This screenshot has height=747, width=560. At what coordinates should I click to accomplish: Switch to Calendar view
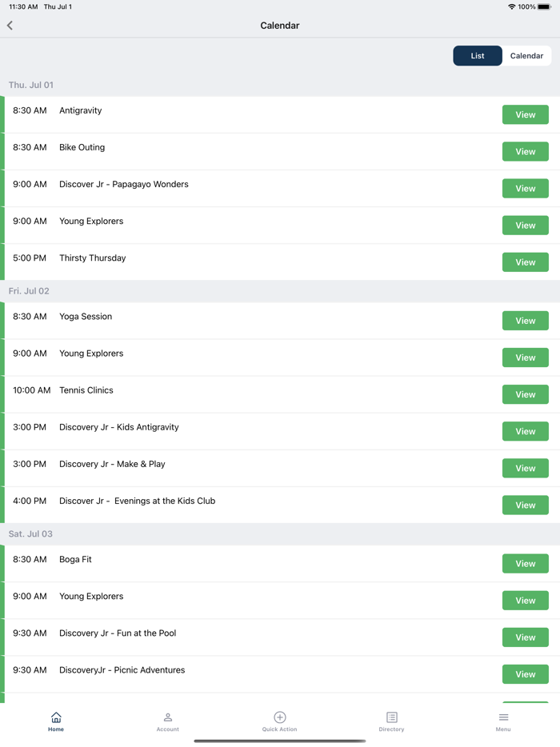click(526, 56)
